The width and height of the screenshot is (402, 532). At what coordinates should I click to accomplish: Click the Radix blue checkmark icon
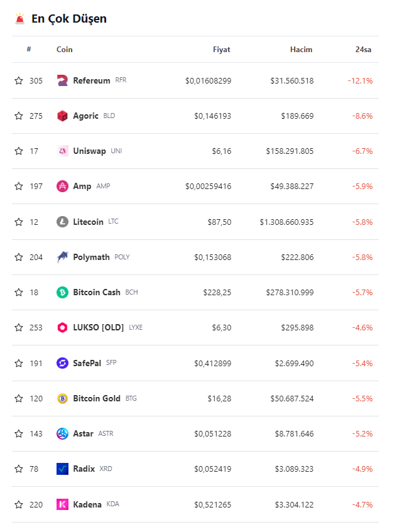[62, 469]
